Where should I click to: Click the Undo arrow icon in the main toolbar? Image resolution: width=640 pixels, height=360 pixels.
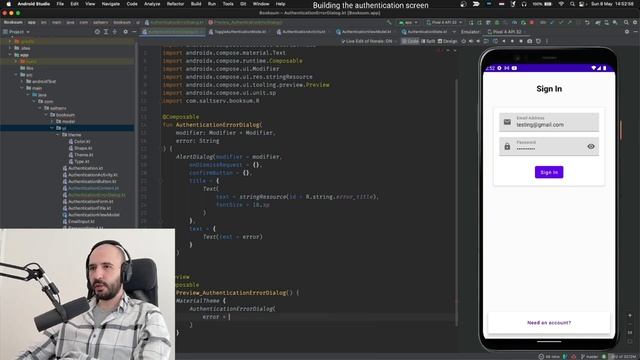(x=587, y=22)
